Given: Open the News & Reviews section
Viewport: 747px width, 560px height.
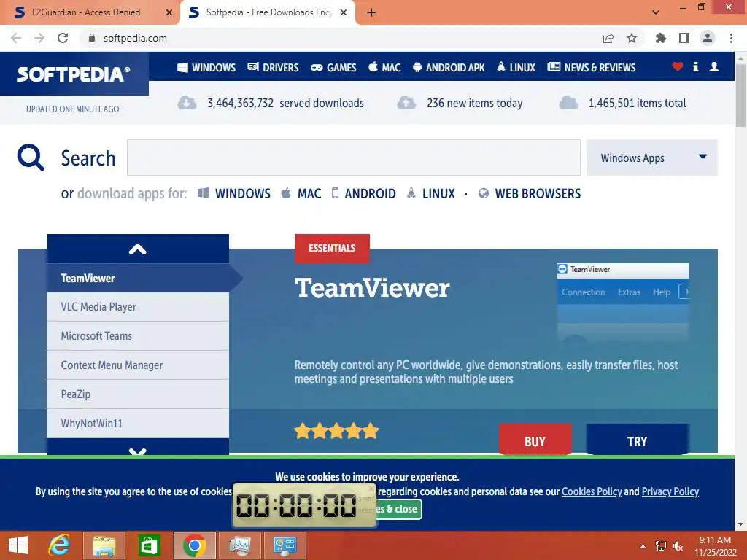Looking at the screenshot, I should tap(592, 68).
